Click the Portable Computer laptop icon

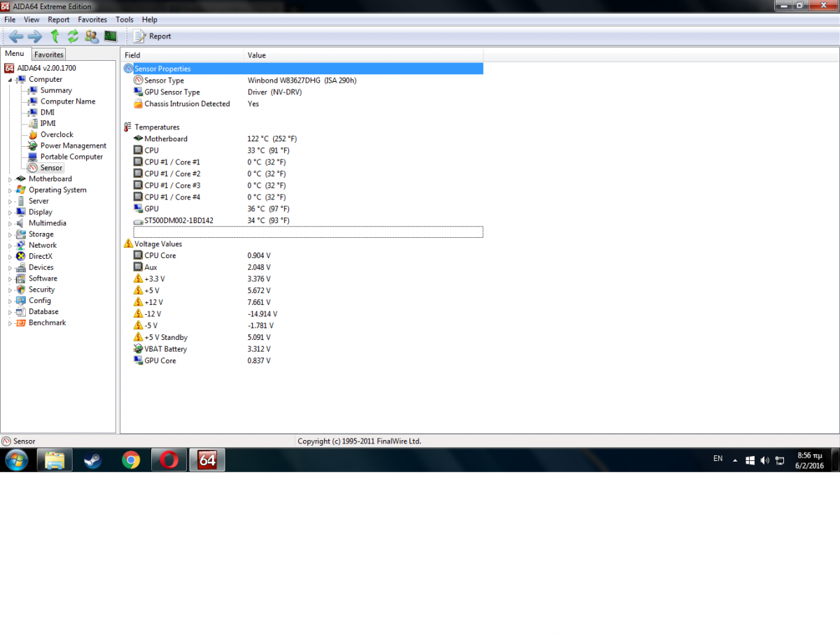33,157
